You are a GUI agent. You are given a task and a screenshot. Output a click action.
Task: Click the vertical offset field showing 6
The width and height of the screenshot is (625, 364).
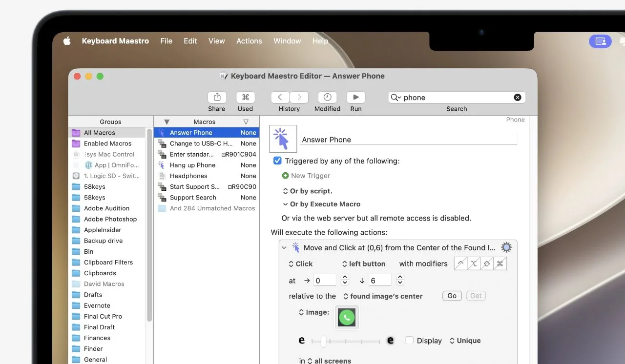tap(380, 280)
